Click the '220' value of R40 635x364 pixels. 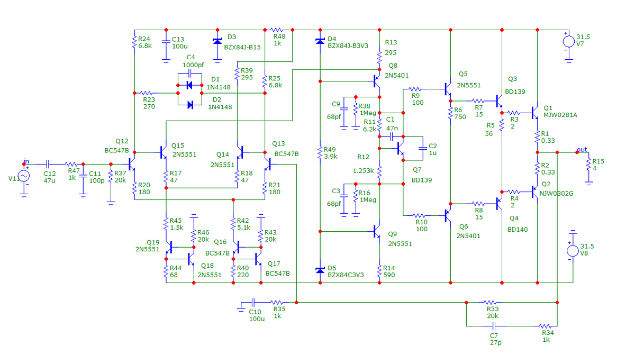click(243, 275)
